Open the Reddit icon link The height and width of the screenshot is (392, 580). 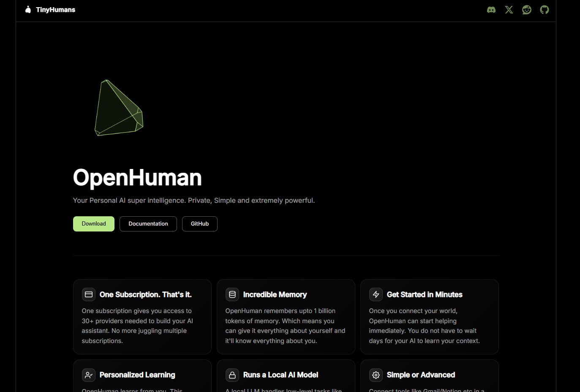tap(527, 10)
